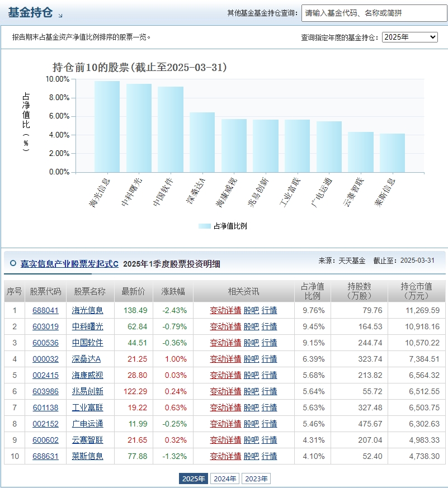
Task: Click the 莱斯信息 bar in the chart
Action: click(392, 153)
